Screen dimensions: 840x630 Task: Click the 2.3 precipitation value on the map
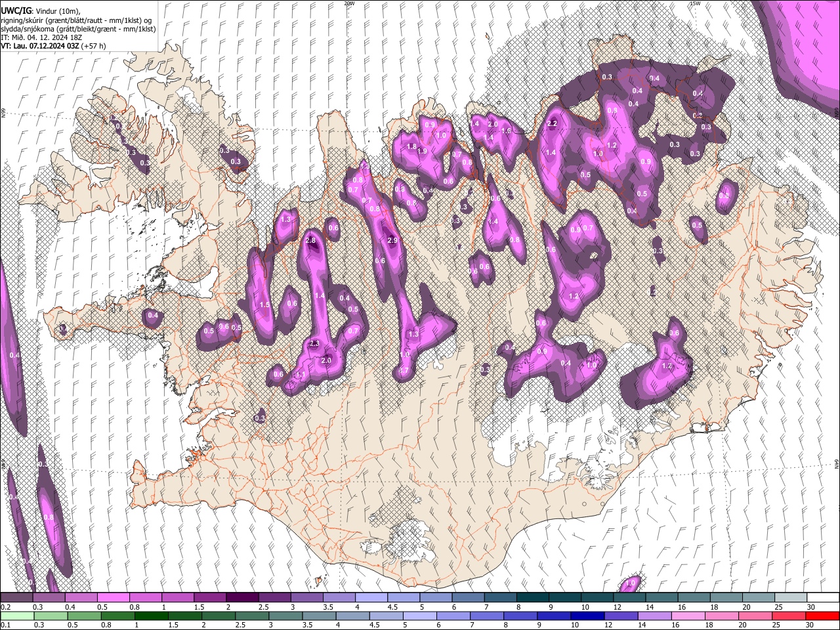tap(314, 344)
